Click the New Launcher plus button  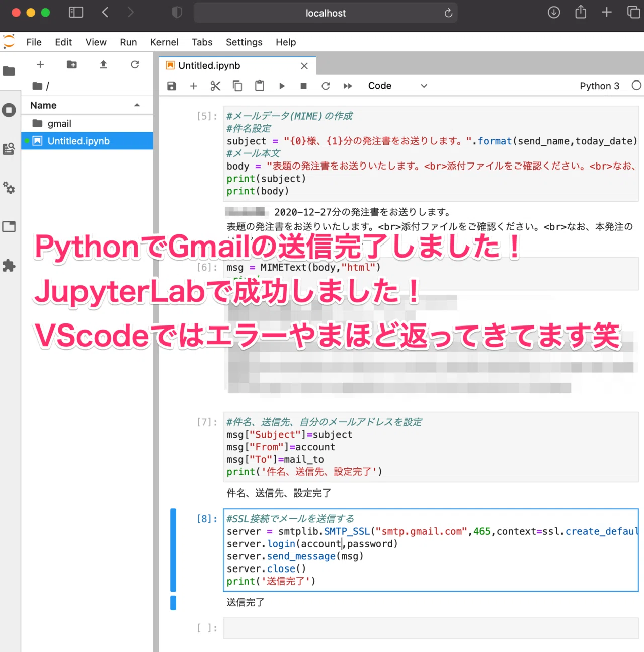[x=40, y=64]
